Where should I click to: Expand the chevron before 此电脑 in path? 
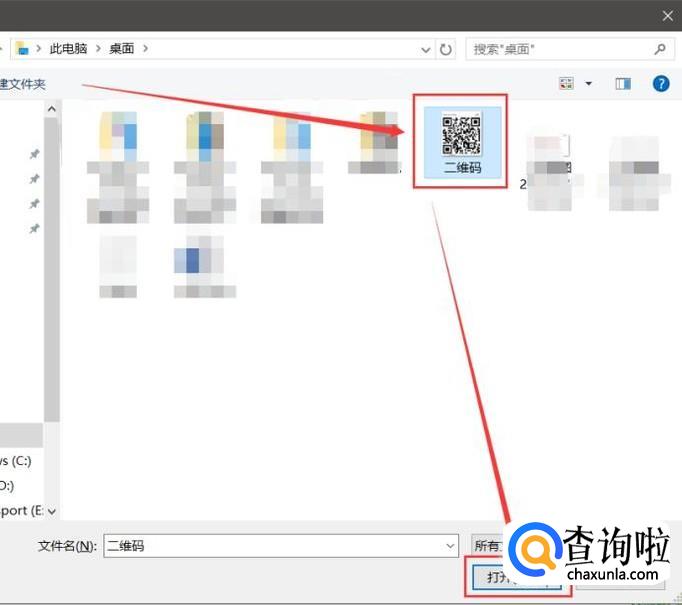click(39, 49)
